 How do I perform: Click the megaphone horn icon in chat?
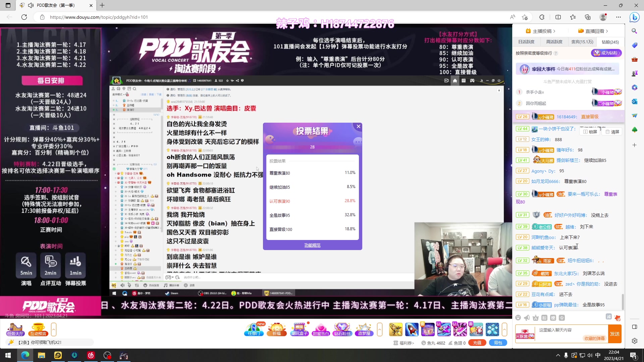point(527,318)
